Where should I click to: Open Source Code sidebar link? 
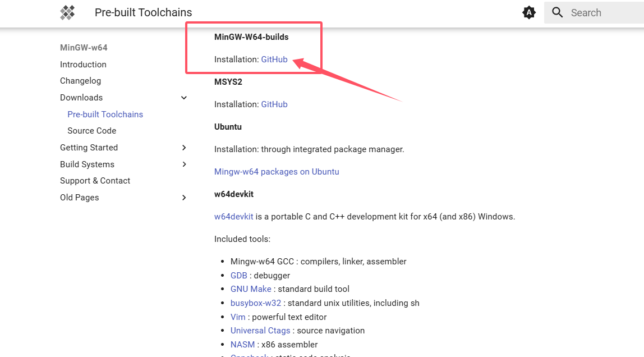pos(91,131)
